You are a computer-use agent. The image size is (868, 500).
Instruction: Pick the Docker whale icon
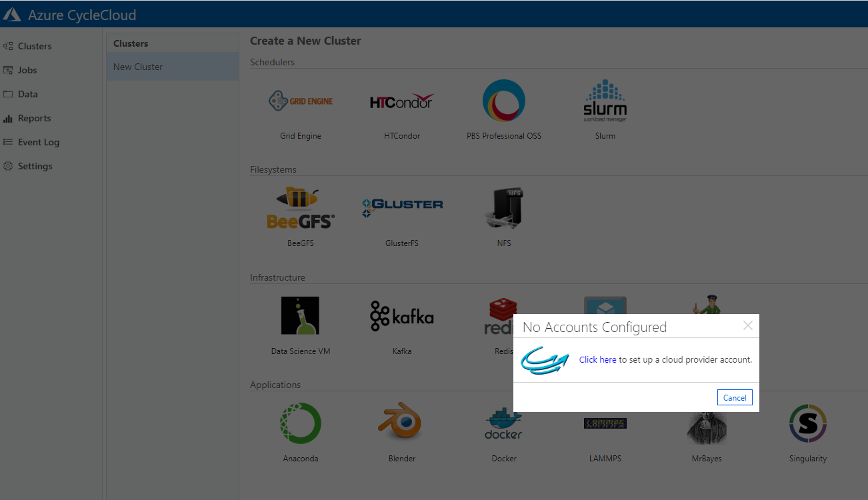pyautogui.click(x=504, y=424)
